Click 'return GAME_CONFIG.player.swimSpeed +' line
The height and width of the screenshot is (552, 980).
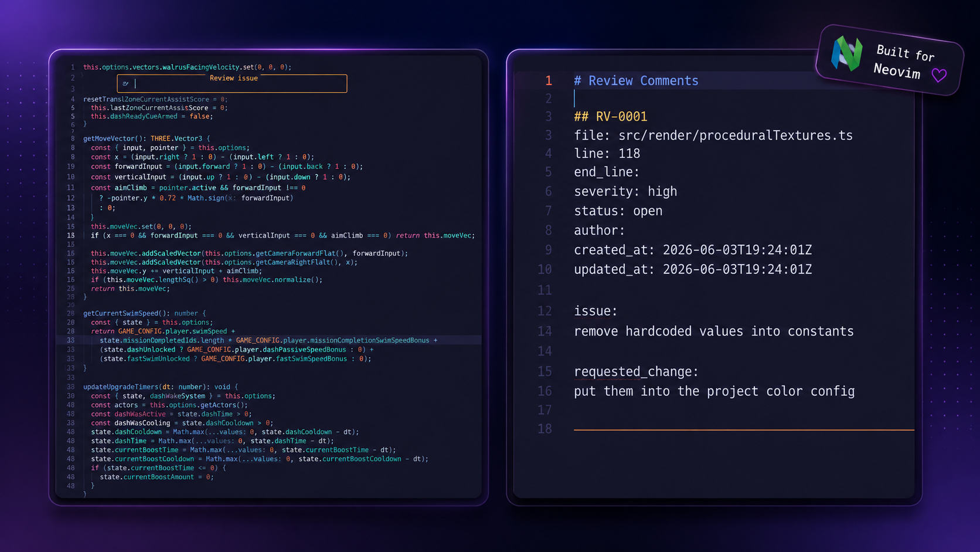163,331
